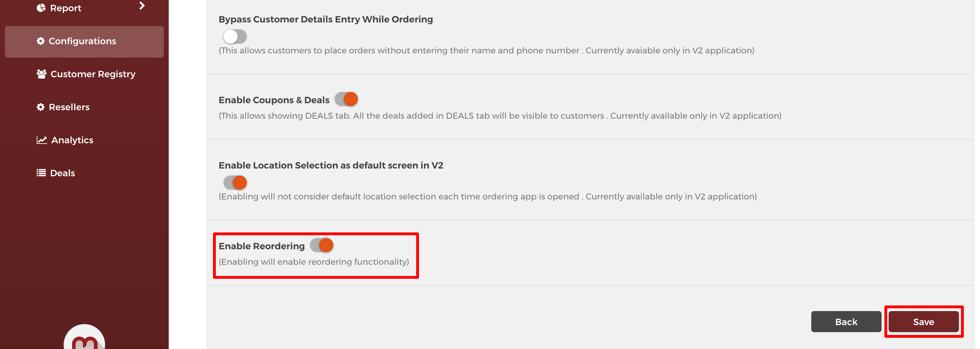The height and width of the screenshot is (349, 980).
Task: Click the Resellers gear icon
Action: pos(41,107)
